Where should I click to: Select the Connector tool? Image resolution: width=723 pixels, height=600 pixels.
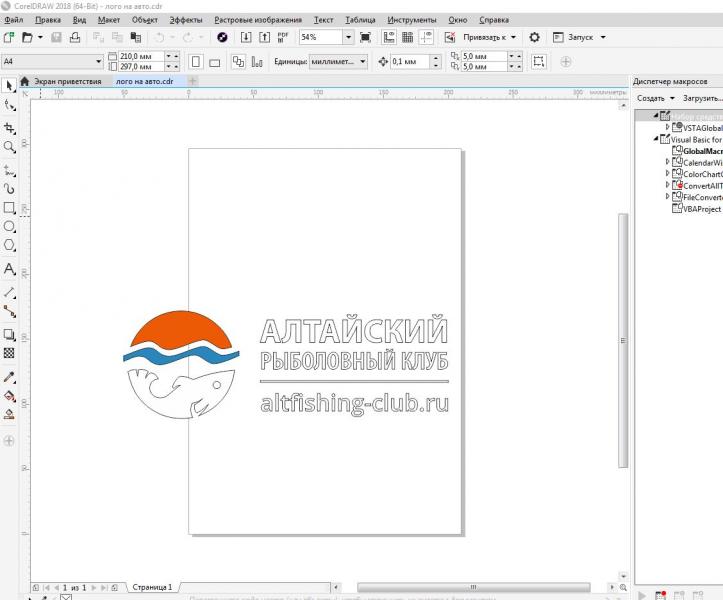[x=9, y=312]
